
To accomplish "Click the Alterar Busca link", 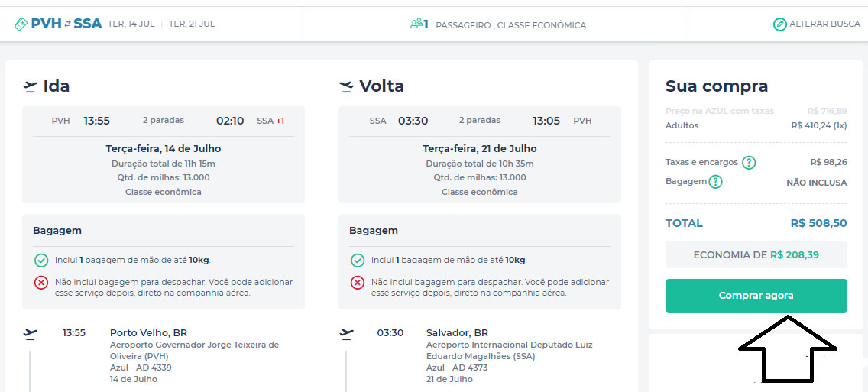I will 824,24.
